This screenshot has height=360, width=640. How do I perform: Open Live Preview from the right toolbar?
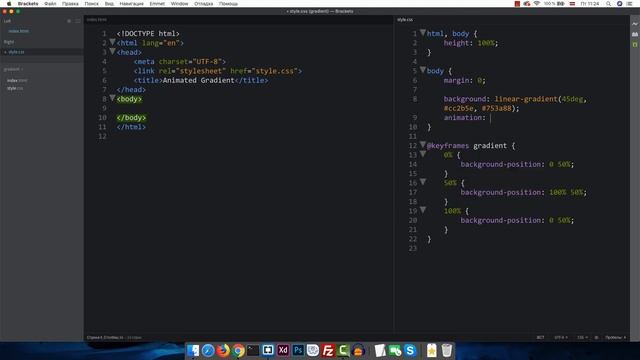pos(635,24)
